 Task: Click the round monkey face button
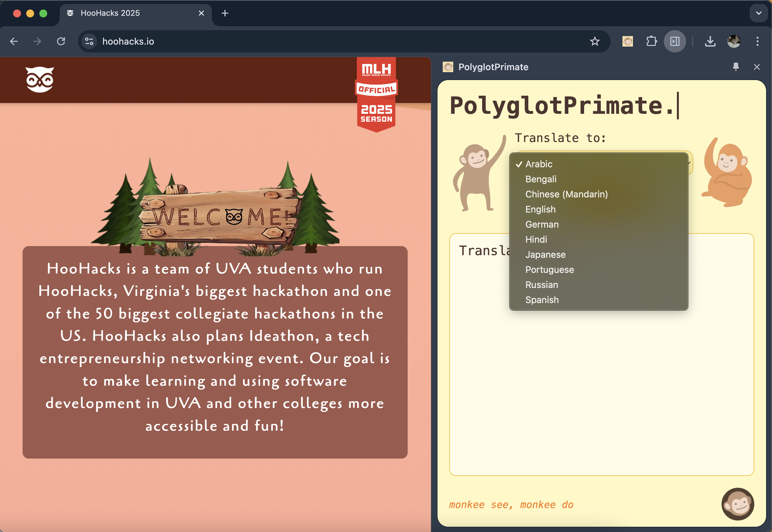tap(737, 504)
